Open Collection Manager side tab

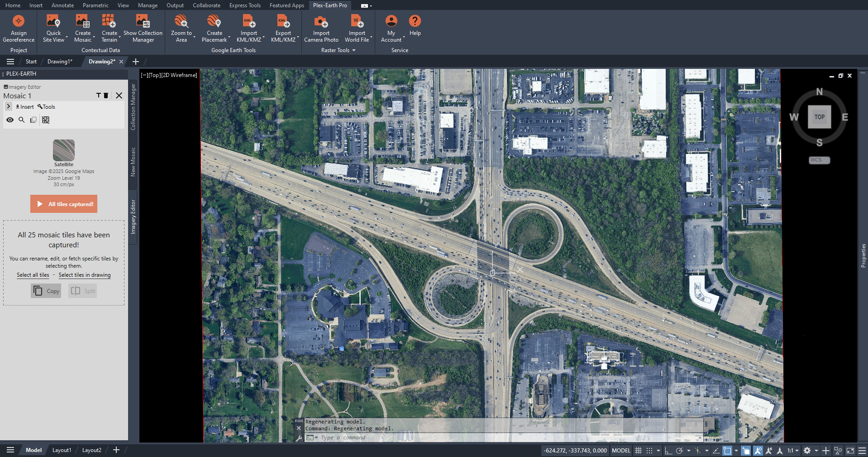[133, 107]
